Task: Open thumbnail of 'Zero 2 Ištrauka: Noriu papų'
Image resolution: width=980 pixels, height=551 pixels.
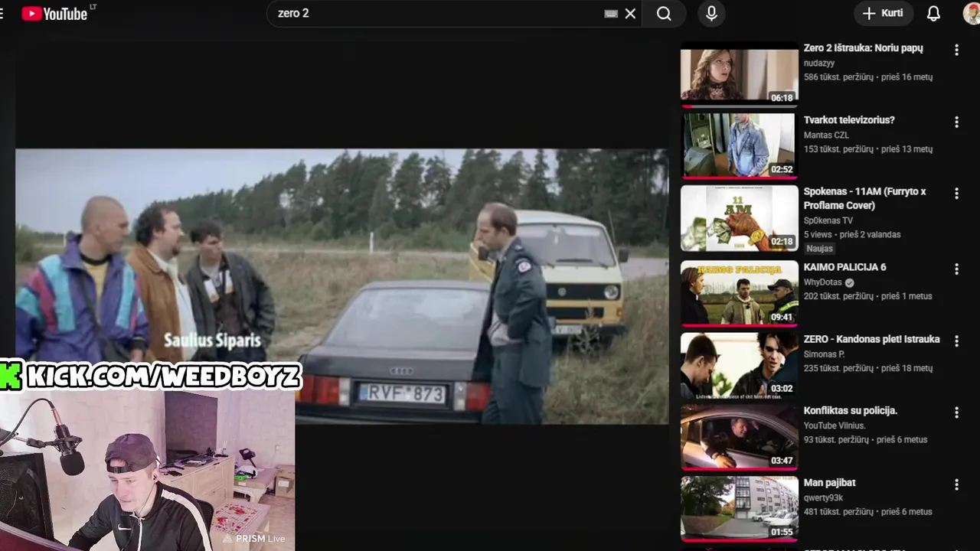Action: (739, 73)
